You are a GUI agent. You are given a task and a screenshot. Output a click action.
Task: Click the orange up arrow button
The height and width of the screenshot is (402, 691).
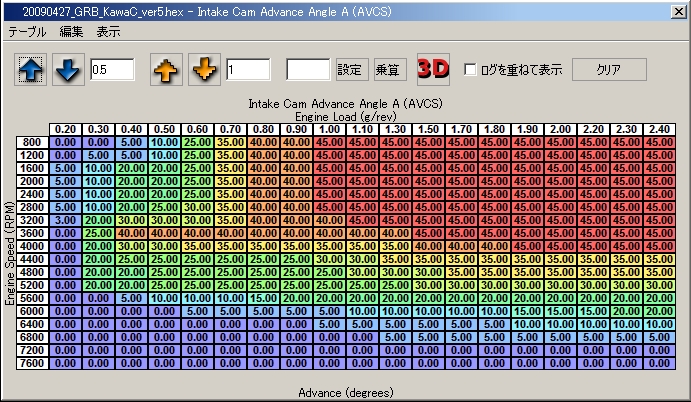coord(166,70)
